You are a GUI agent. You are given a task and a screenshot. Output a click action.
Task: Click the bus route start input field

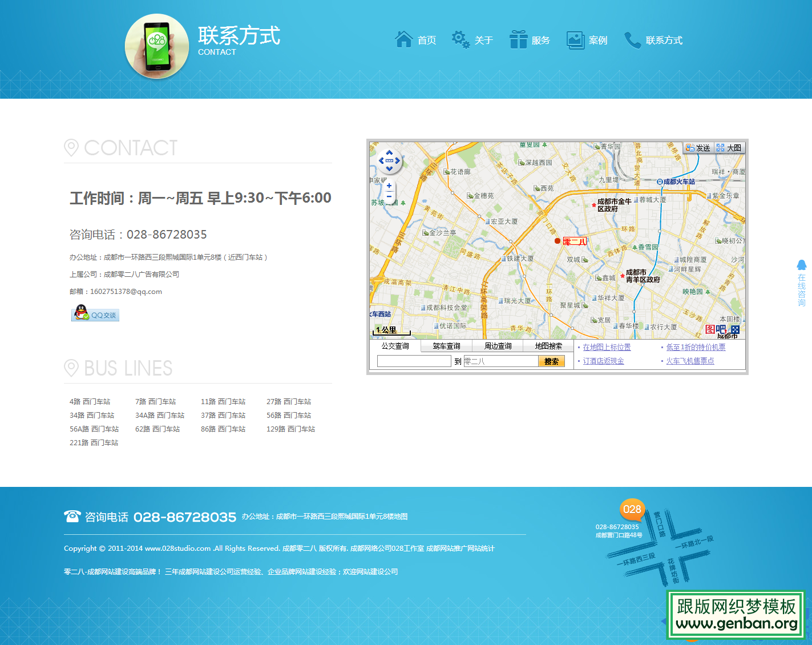(414, 361)
